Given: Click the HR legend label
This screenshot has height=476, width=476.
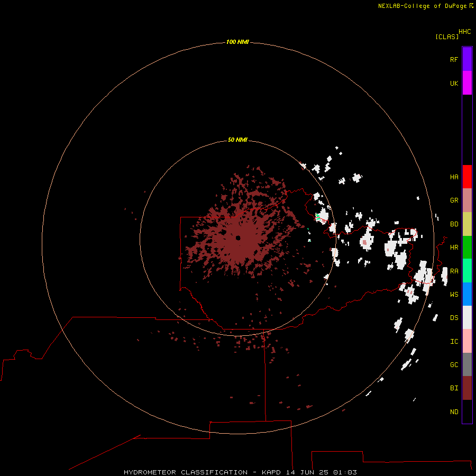Looking at the screenshot, I should 454,248.
